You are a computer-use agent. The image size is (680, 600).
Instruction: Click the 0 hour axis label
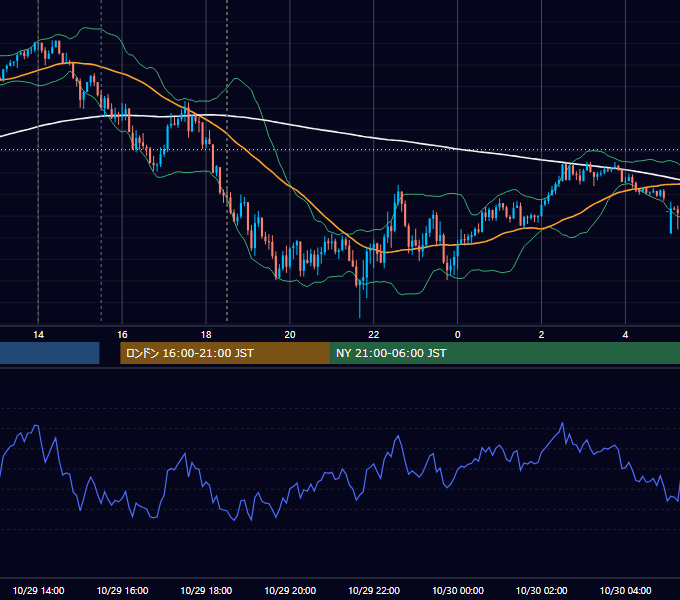458,335
